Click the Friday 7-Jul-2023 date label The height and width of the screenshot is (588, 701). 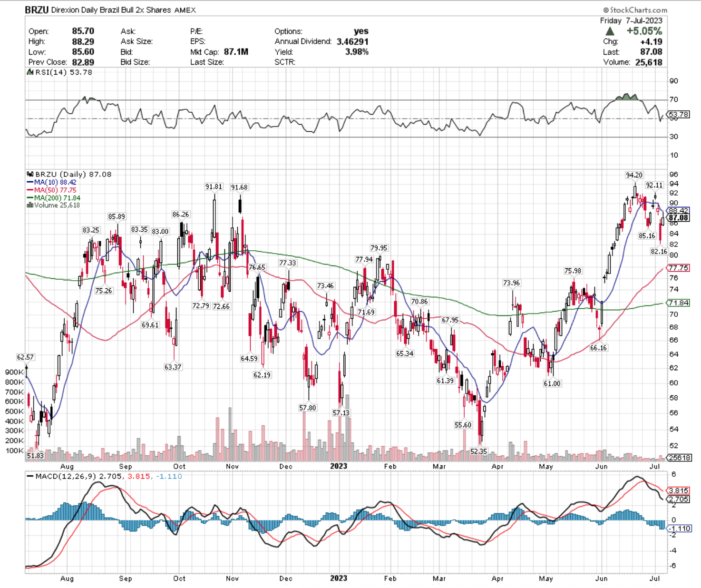631,20
